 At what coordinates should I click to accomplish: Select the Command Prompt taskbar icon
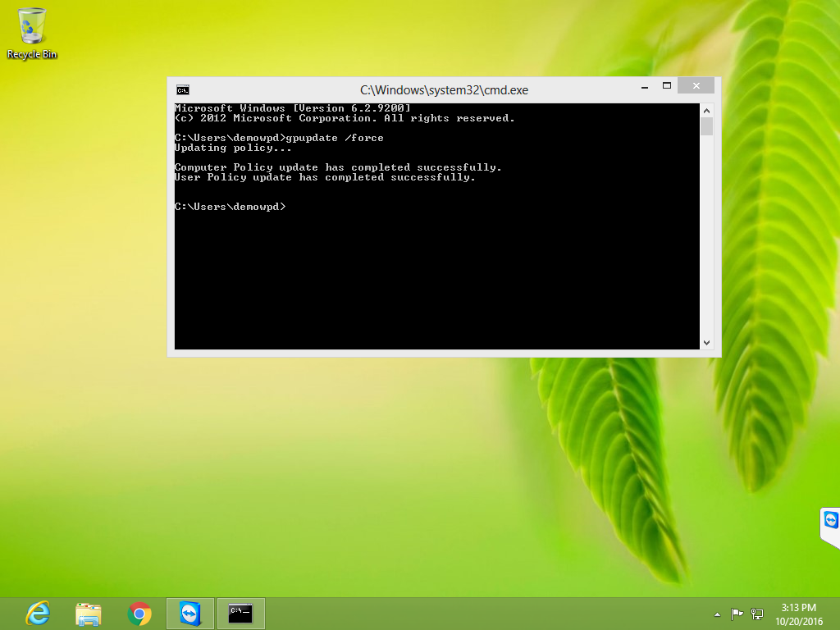coord(240,613)
